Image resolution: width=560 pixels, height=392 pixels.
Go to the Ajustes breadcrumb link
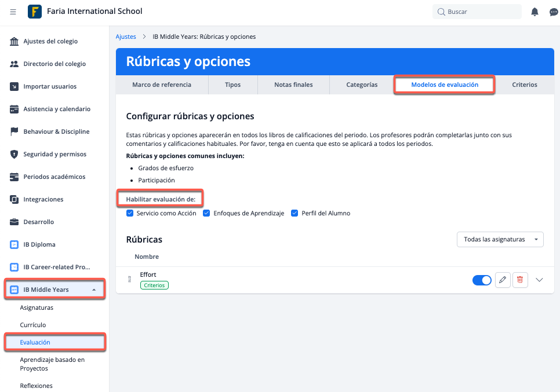coord(125,36)
